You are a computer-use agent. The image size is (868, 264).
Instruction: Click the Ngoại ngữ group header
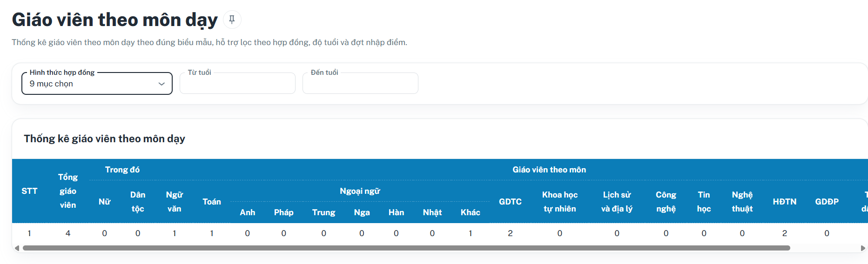(360, 191)
